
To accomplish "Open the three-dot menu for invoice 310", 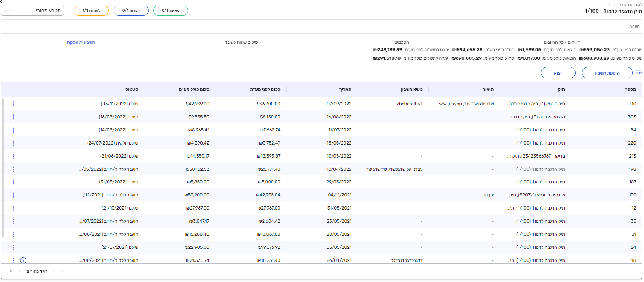I will [x=14, y=104].
